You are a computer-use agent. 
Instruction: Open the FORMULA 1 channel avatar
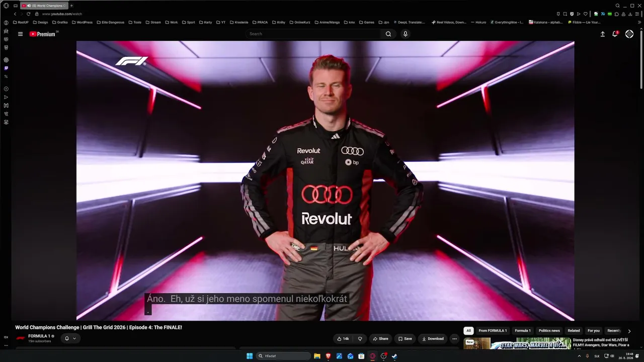[21, 338]
